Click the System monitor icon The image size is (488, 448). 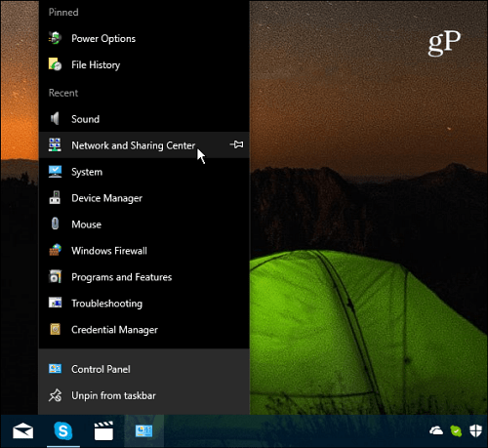click(x=55, y=172)
